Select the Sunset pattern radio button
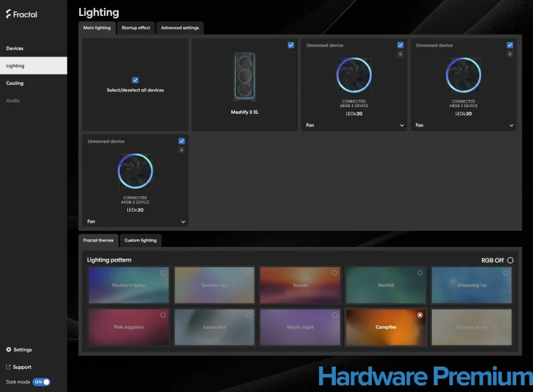 point(334,273)
